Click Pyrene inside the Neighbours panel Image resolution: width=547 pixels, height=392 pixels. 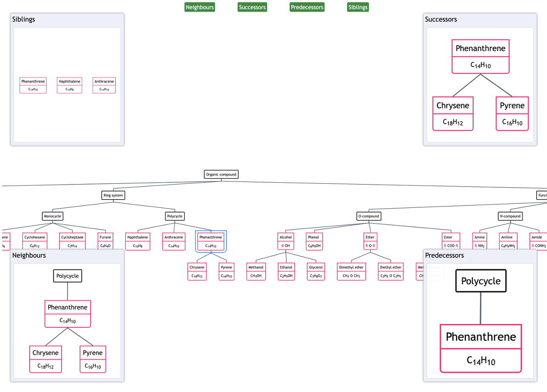93,359
